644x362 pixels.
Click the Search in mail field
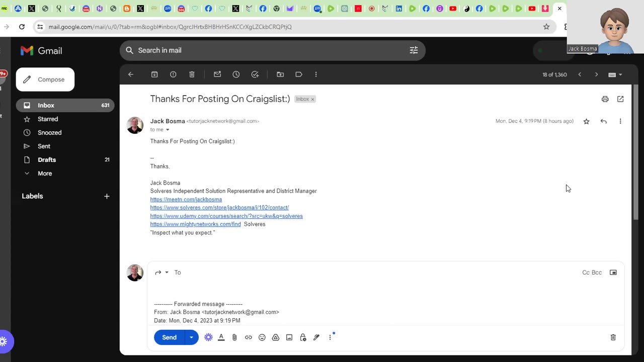pyautogui.click(x=272, y=50)
